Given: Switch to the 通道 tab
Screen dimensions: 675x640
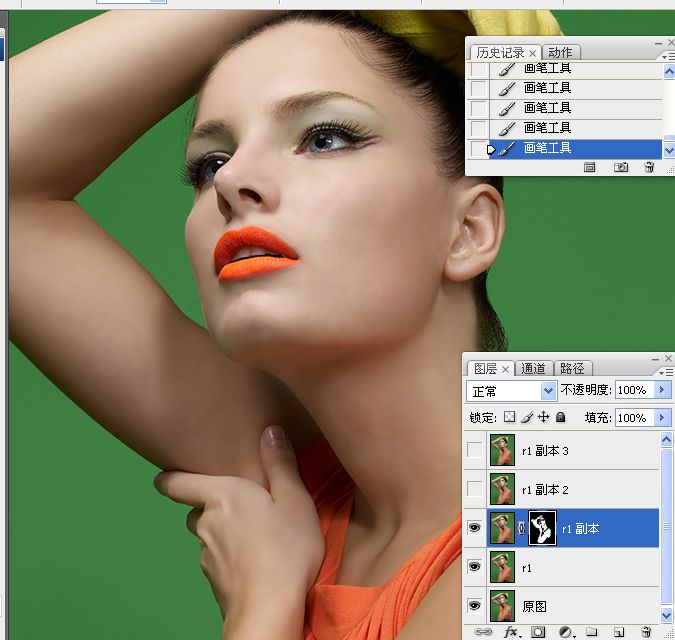Looking at the screenshot, I should 533,368.
